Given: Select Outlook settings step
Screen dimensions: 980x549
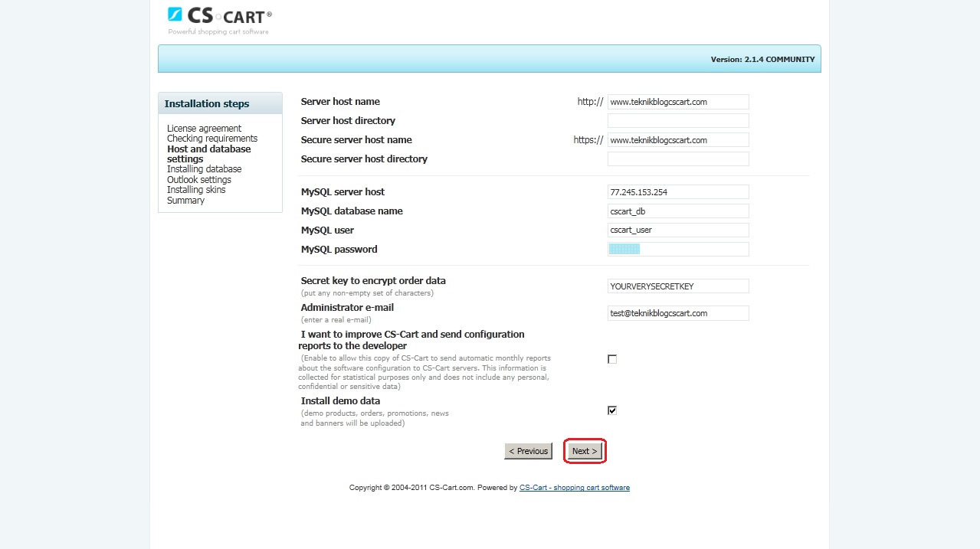Looking at the screenshot, I should coord(199,180).
